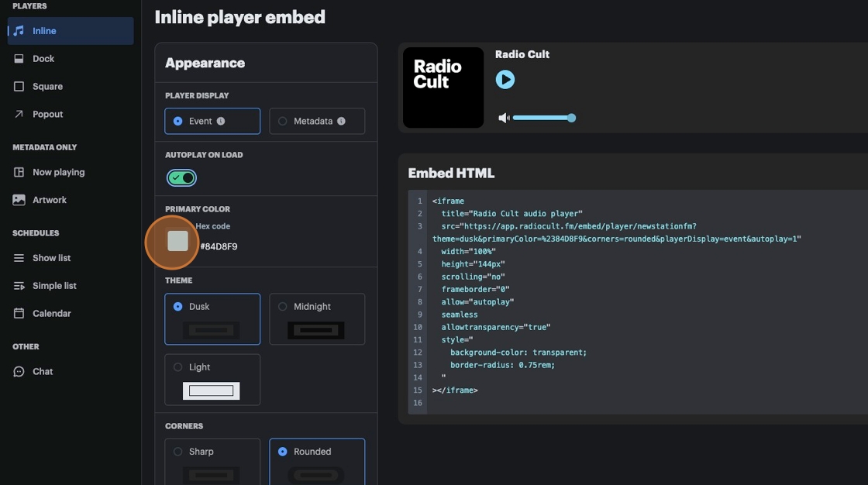Click the Now playing layout icon
Image resolution: width=868 pixels, height=485 pixels.
click(x=19, y=172)
